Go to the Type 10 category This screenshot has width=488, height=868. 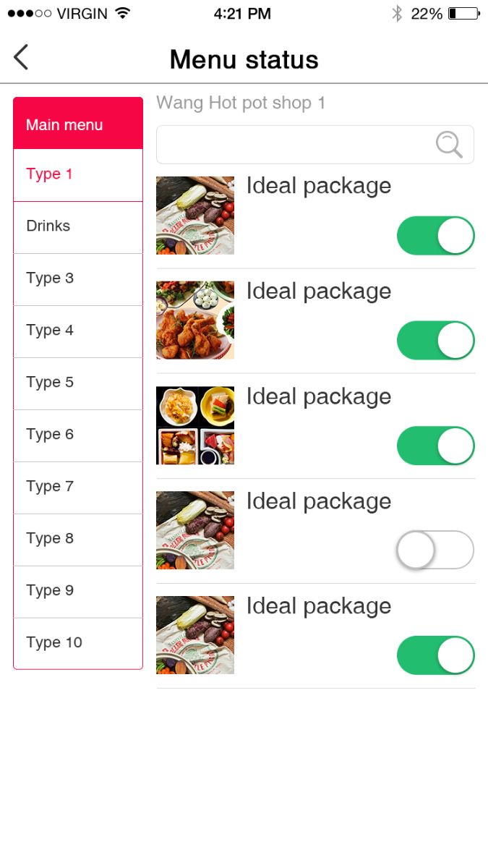(78, 643)
